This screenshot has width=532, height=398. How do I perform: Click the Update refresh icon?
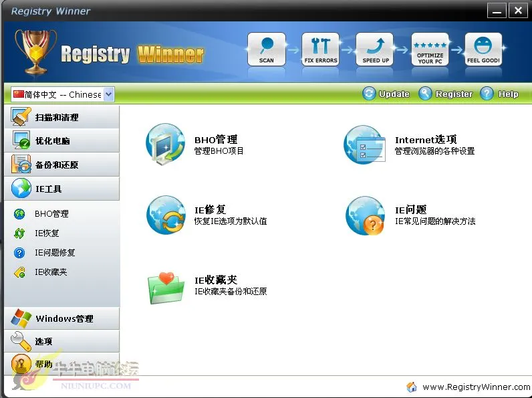pos(369,94)
